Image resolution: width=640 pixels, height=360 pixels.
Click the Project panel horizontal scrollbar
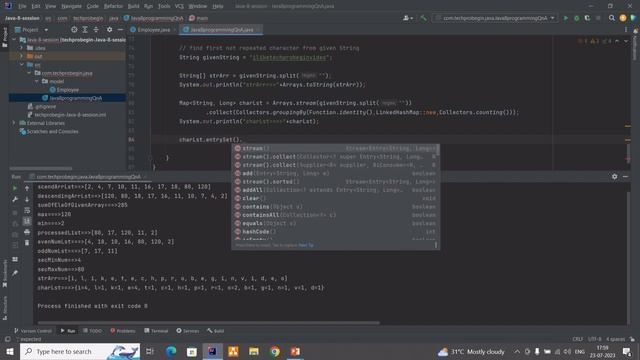41,168
